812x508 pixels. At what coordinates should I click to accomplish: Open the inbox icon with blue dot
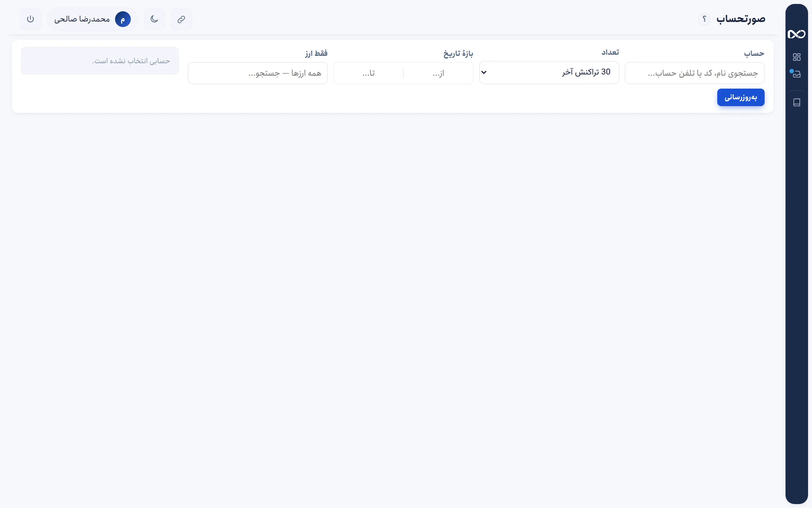[796, 74]
